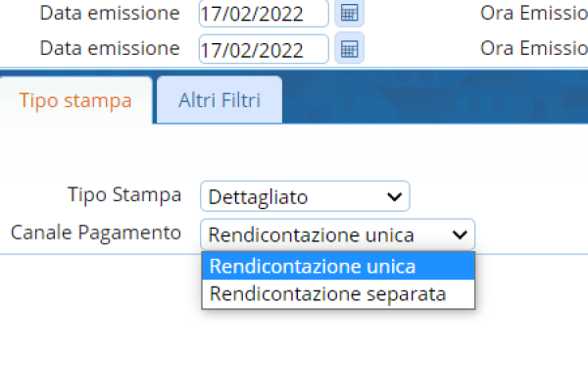Click the first Data emissione date field
Image resolution: width=588 pixels, height=366 pixels.
[x=264, y=13]
